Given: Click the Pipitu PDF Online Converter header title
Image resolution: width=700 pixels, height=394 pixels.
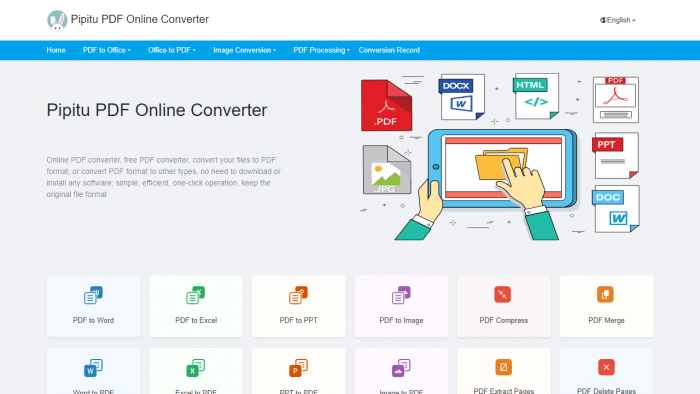Looking at the screenshot, I should (140, 19).
